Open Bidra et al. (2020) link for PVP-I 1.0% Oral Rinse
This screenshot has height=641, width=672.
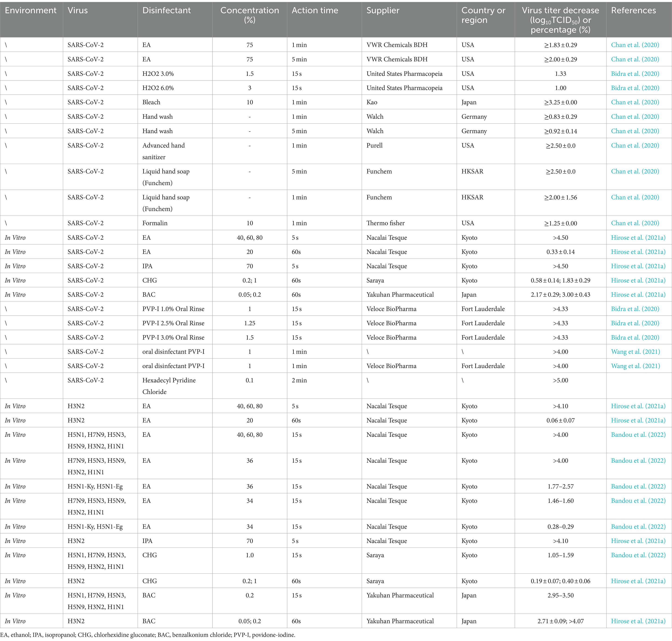[635, 309]
